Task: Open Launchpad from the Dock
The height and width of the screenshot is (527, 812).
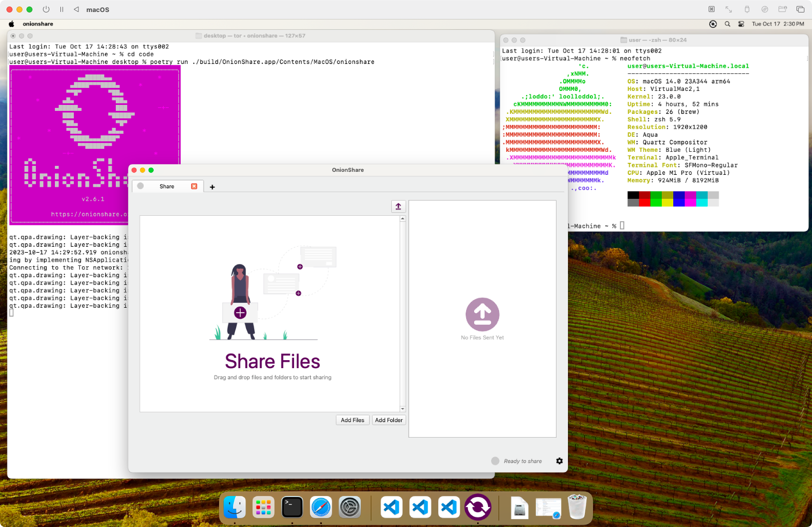Action: pyautogui.click(x=263, y=507)
